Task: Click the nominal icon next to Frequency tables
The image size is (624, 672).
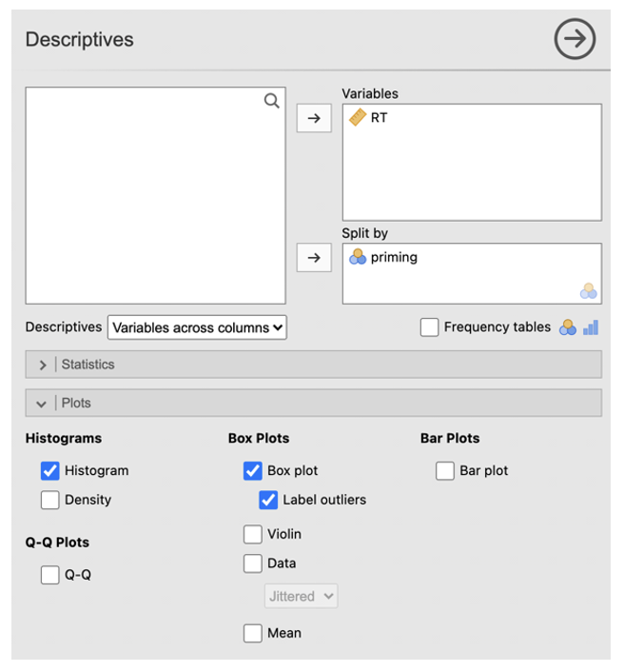Action: [x=568, y=327]
